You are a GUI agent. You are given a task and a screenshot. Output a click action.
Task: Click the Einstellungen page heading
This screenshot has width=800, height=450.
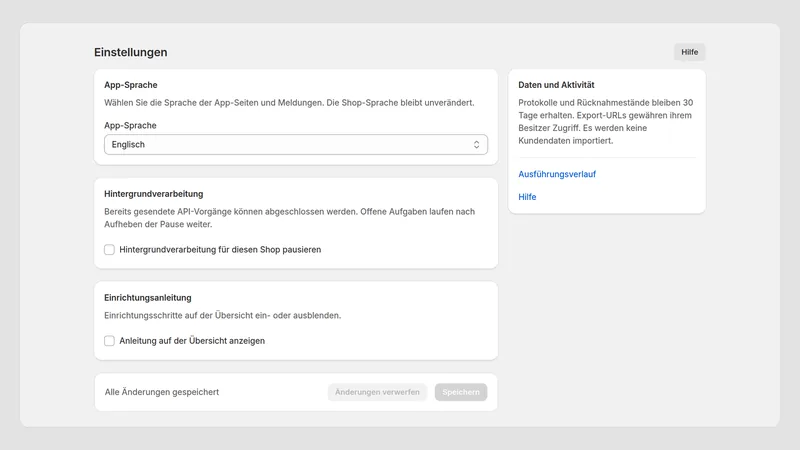coord(131,52)
